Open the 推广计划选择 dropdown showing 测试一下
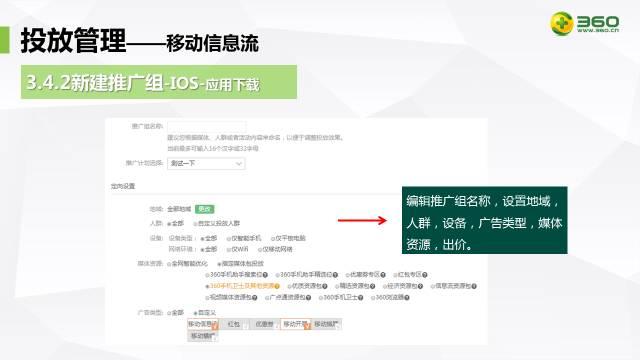640x360 pixels. pyautogui.click(x=206, y=164)
